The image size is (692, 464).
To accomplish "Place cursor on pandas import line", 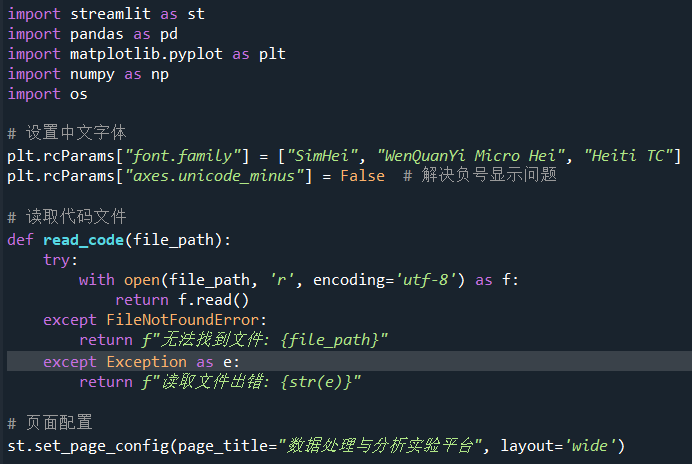I will coord(93,34).
